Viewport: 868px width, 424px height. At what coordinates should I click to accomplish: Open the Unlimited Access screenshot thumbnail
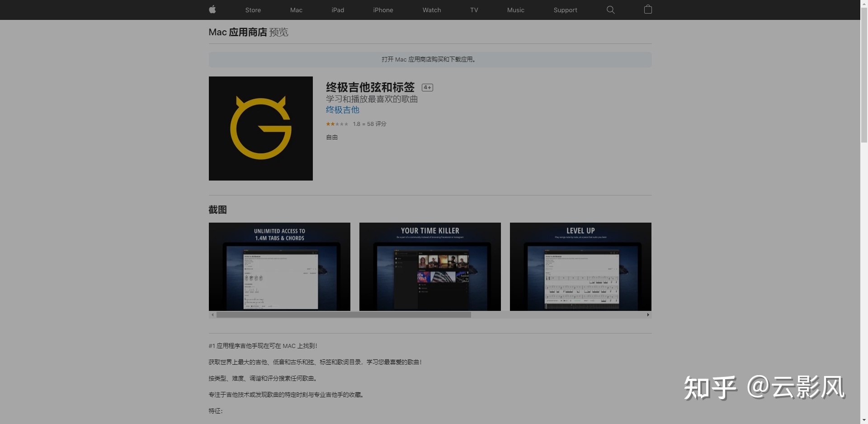pyautogui.click(x=279, y=267)
